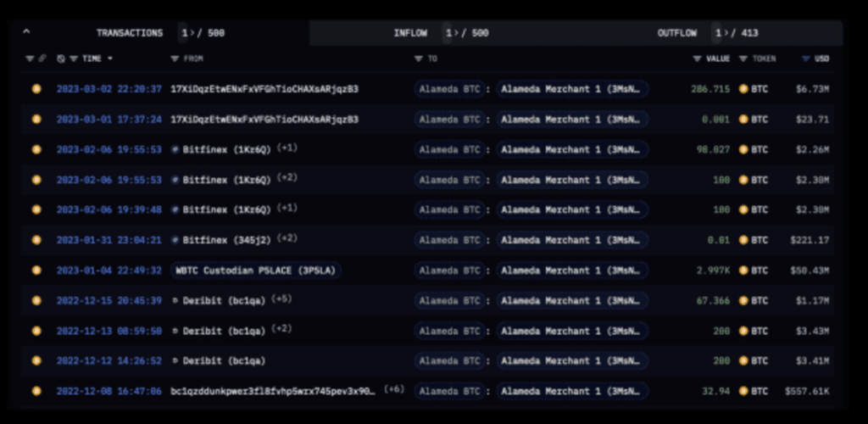Viewport: 868px width, 424px height.
Task: Click the chain link icon in header
Action: [x=42, y=59]
